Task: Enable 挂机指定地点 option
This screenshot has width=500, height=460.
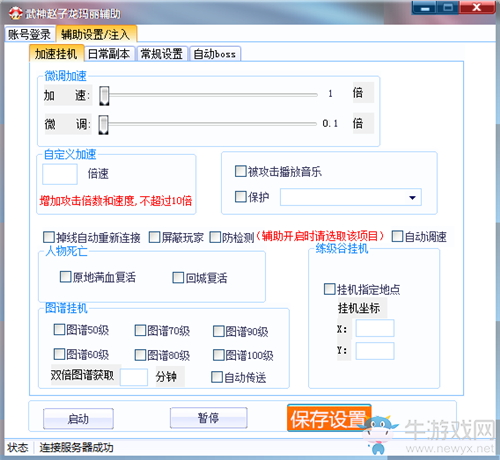Action: pyautogui.click(x=330, y=289)
